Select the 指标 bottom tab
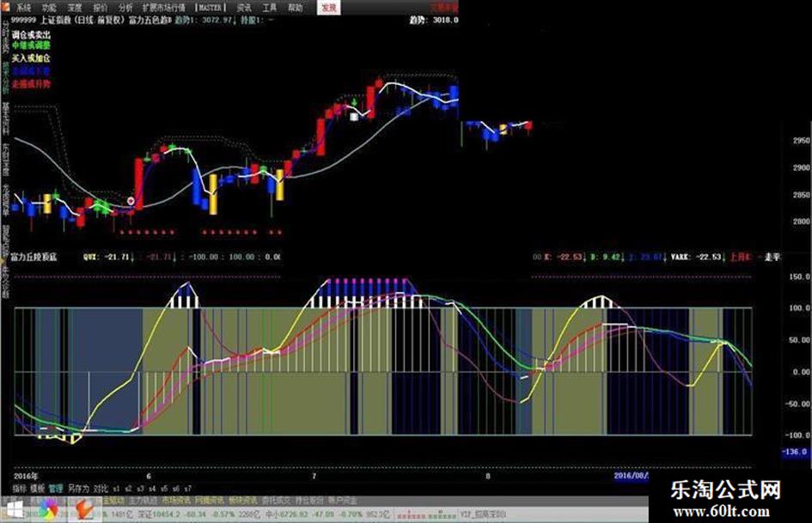Screen dimensions: 812x523 point(19,489)
